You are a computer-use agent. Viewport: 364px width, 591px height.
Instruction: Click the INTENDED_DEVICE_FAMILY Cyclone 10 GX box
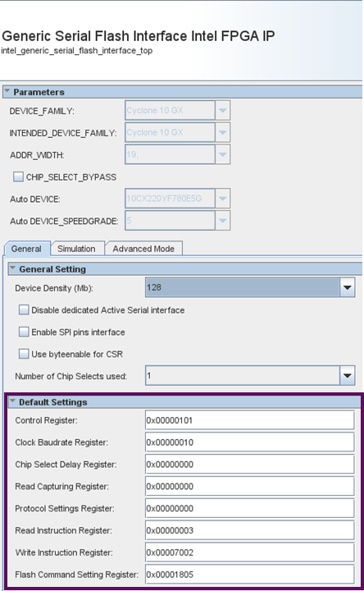pyautogui.click(x=171, y=132)
